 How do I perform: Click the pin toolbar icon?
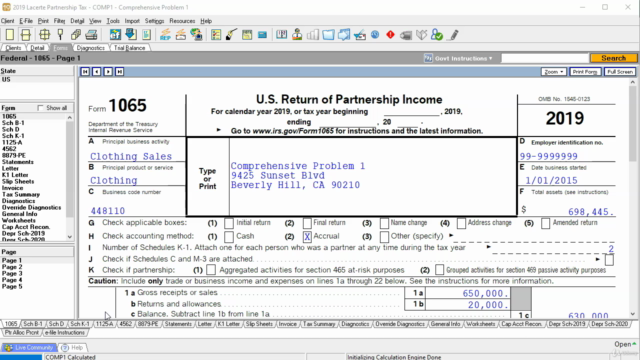60,35
